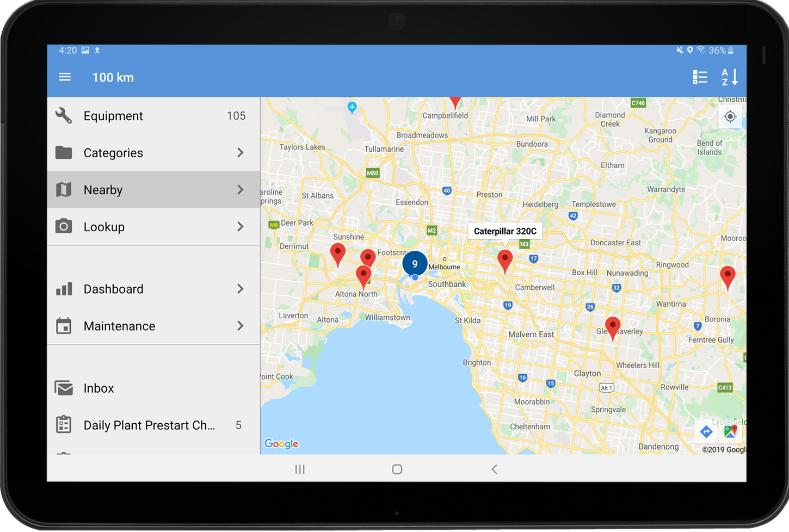Select the red pin below Sunshine

pos(338,254)
